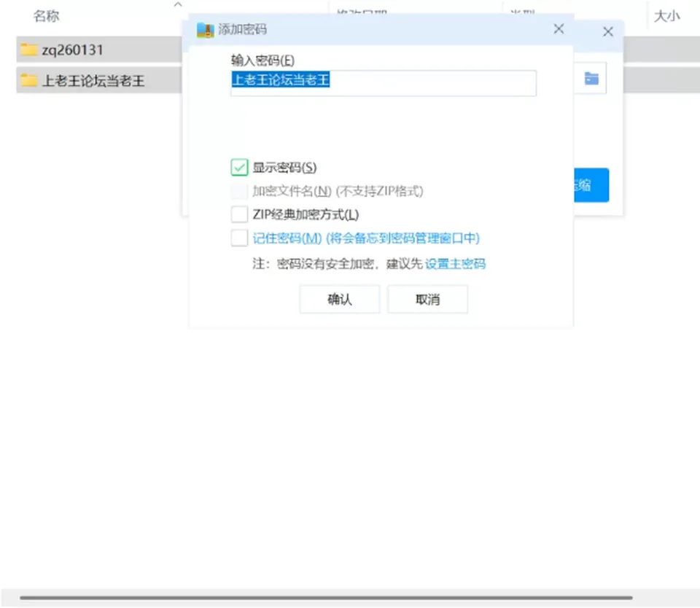
Task: Open the 设置主密码 link
Action: point(455,264)
